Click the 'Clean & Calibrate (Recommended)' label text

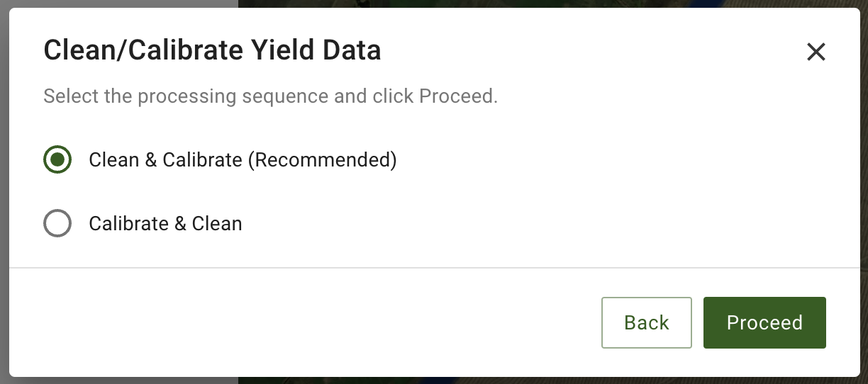coord(242,160)
